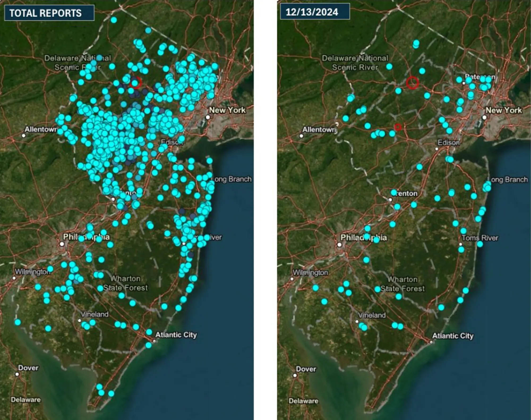This screenshot has width=531, height=420.
Task: Click Atlantic City label on right map
Action: 453,336
